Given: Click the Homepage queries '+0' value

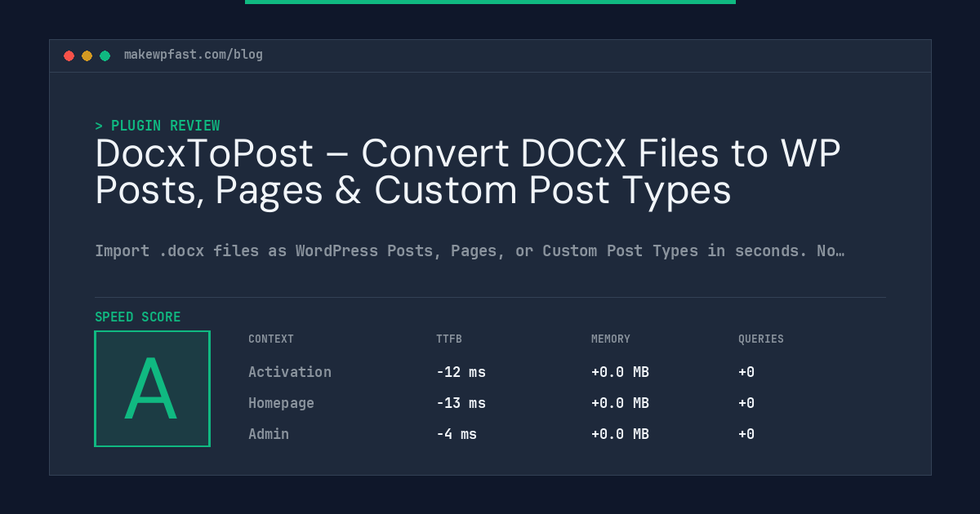Looking at the screenshot, I should tap(746, 403).
